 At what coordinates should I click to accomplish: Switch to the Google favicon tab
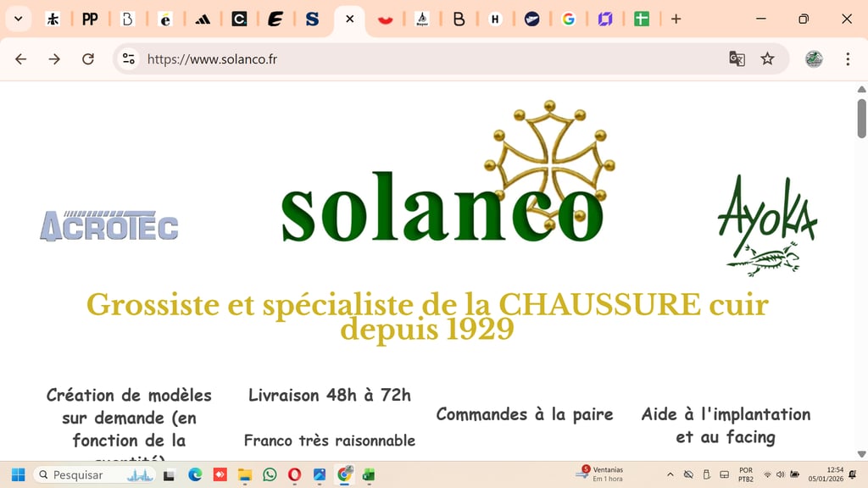click(x=569, y=19)
